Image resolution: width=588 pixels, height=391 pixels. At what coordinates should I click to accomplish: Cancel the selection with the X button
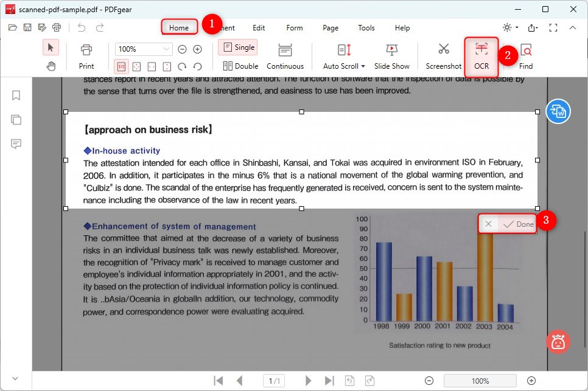click(488, 224)
